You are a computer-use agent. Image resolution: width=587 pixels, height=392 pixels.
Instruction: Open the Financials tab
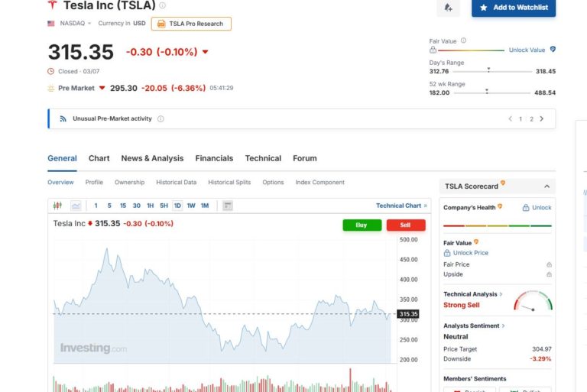click(214, 158)
